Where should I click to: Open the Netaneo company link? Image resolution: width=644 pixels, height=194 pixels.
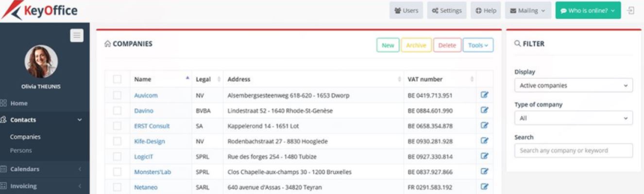[146, 187]
